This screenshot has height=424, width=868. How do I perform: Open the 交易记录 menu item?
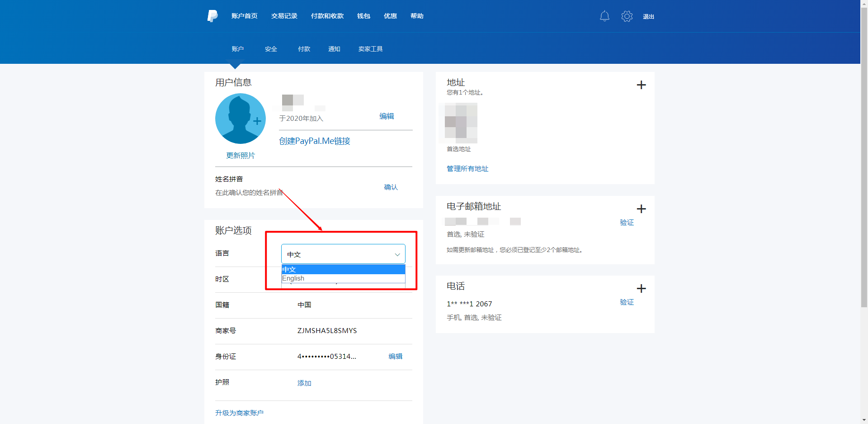[284, 16]
